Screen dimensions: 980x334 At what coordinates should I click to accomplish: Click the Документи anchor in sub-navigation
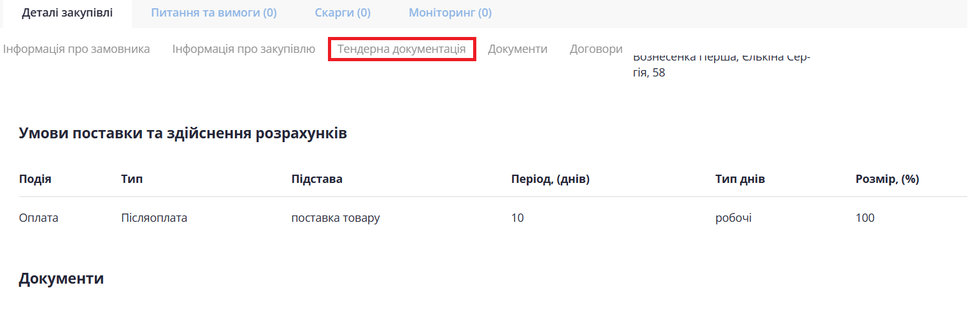click(517, 49)
